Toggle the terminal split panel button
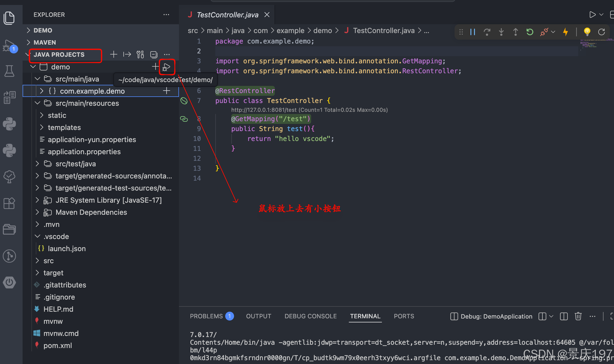Screen dimensions: 614x364 point(564,316)
